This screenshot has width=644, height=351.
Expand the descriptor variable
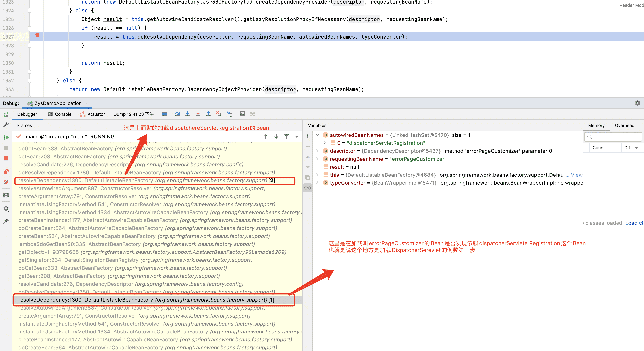[317, 151]
